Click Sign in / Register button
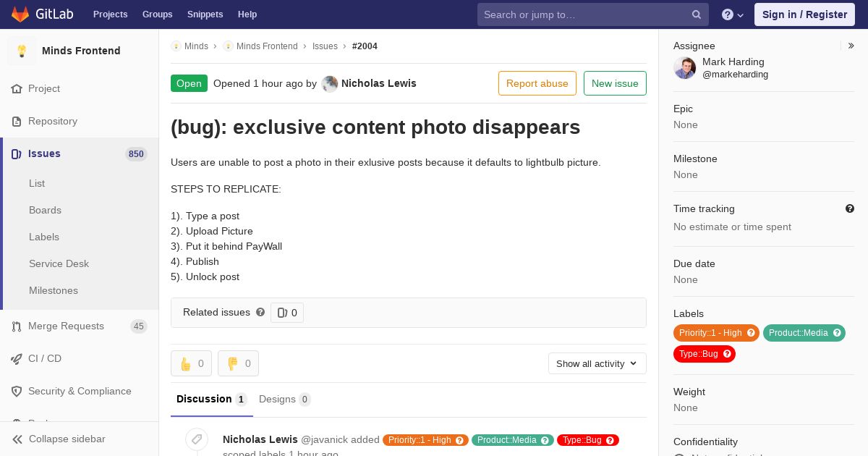This screenshot has width=868, height=456. (x=804, y=14)
